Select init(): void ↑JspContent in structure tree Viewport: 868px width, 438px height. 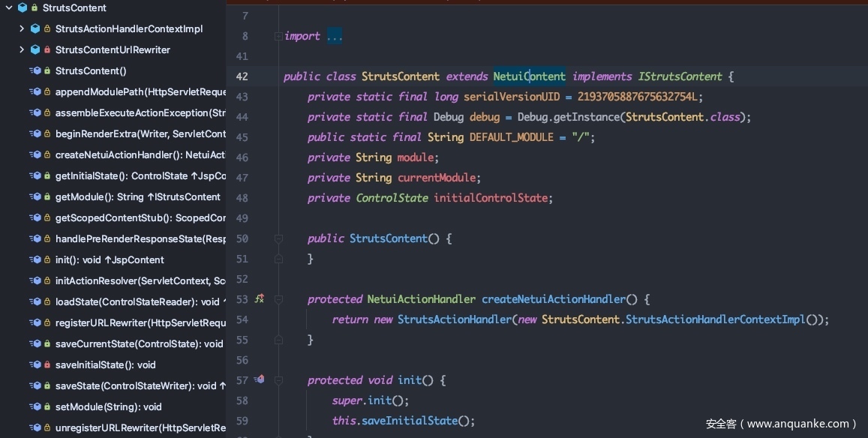[110, 259]
